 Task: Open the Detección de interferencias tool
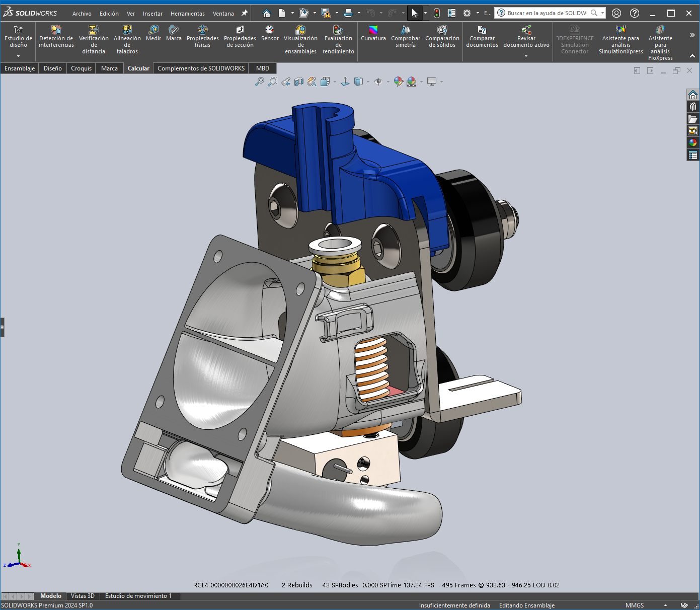56,37
